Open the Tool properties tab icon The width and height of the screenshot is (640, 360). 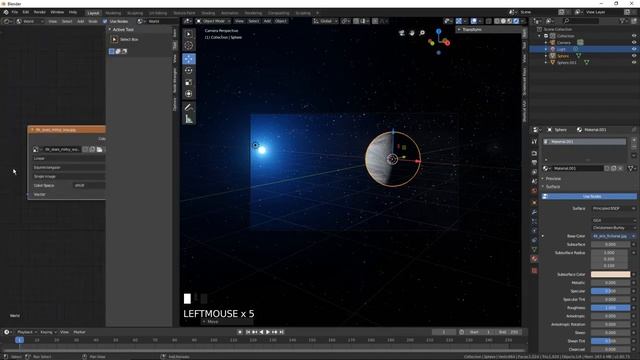pyautogui.click(x=534, y=141)
